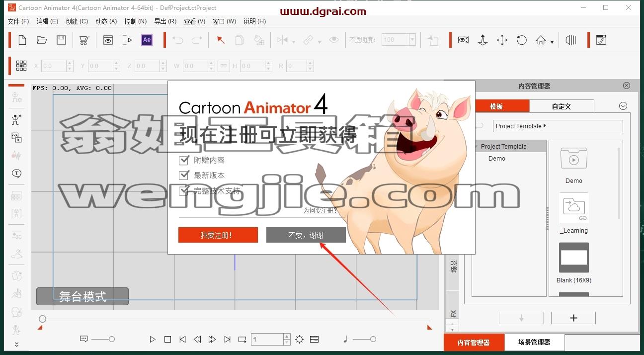Stop the playback
The height and width of the screenshot is (355, 644).
167,339
